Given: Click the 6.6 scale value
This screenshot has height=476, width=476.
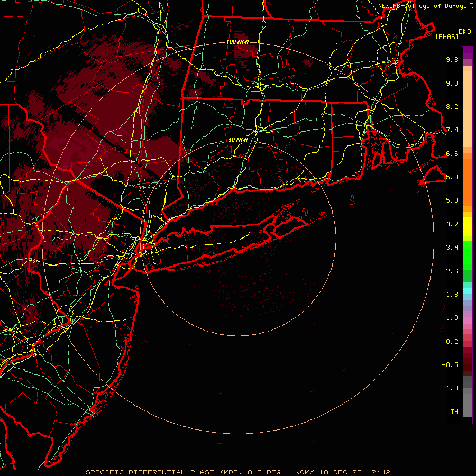Looking at the screenshot, I should [x=452, y=153].
